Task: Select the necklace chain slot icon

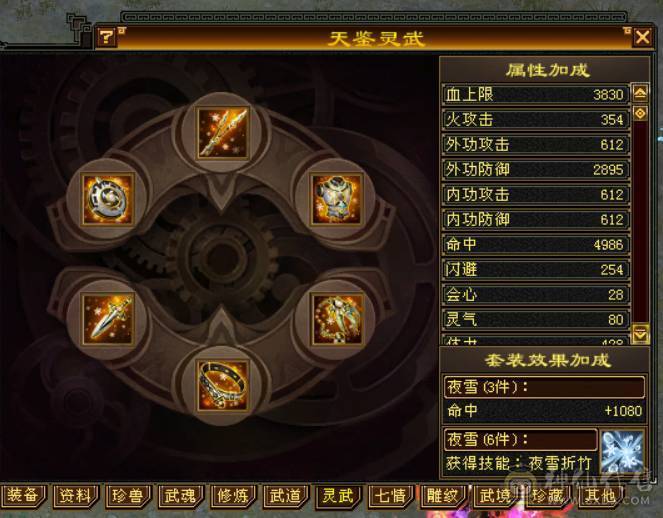Action: pyautogui.click(x=337, y=319)
